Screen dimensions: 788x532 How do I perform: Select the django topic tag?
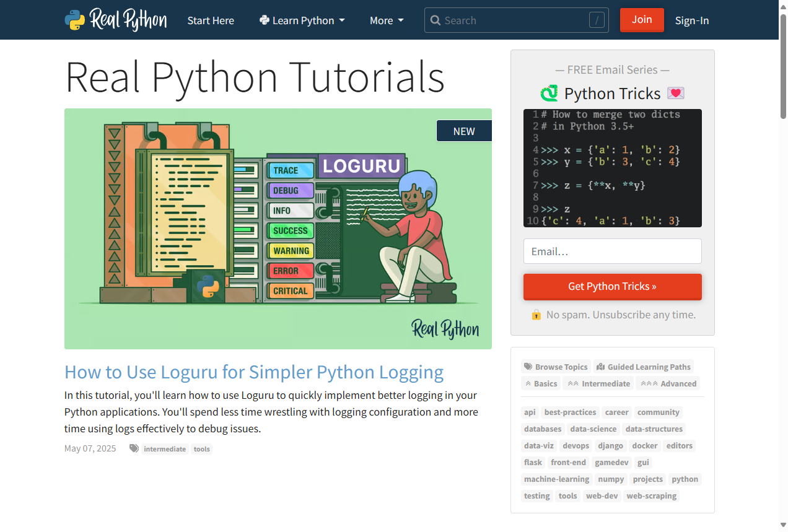(x=611, y=445)
